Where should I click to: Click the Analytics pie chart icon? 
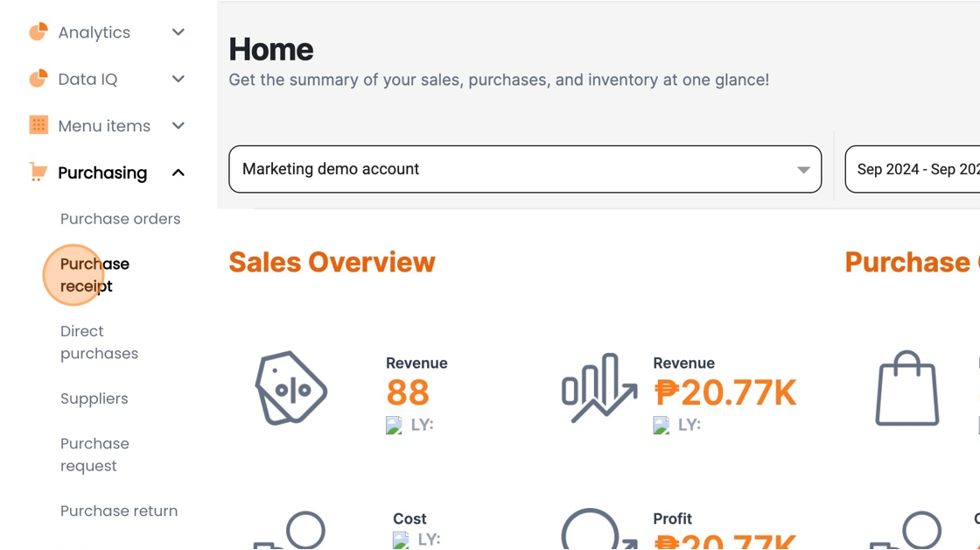click(x=38, y=32)
